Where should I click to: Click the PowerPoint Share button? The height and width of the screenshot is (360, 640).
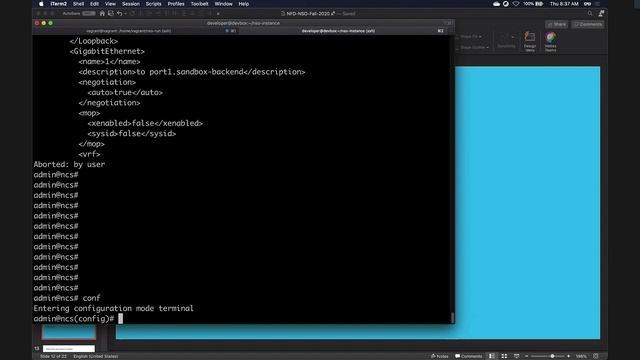click(557, 24)
